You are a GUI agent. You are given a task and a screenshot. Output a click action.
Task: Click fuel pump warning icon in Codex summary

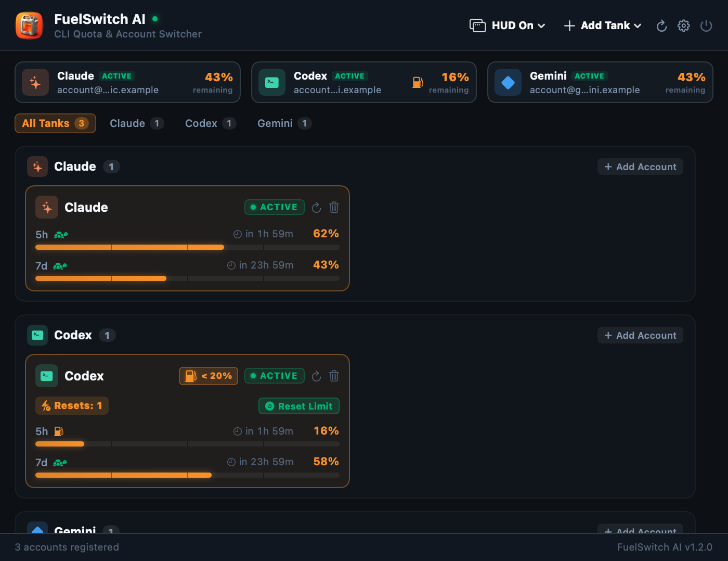[x=418, y=82]
